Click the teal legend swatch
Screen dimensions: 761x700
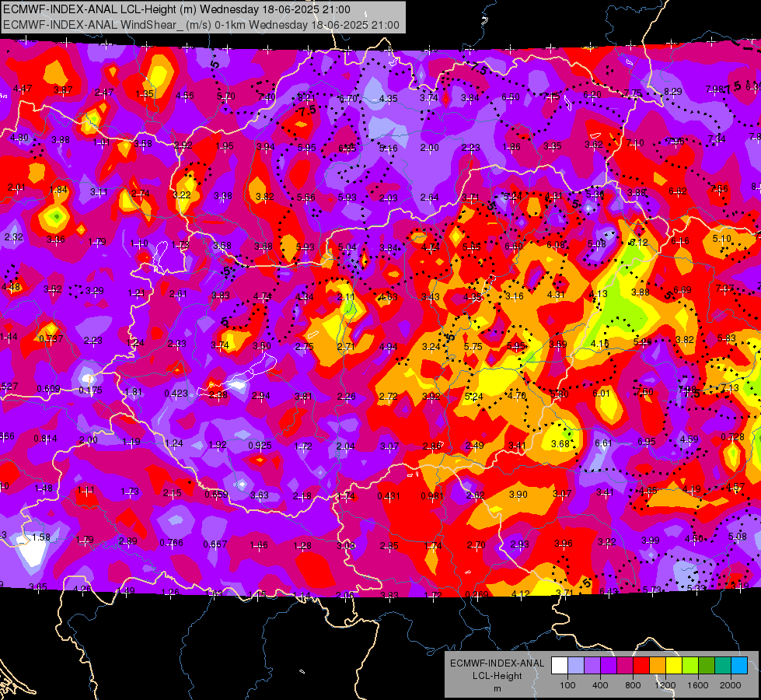click(x=723, y=666)
